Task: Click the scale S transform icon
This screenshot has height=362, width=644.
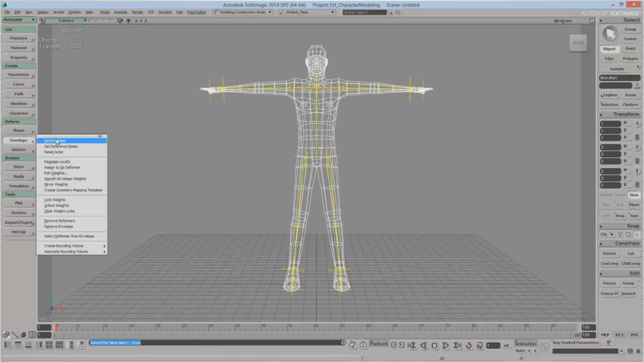Action: 637,123
